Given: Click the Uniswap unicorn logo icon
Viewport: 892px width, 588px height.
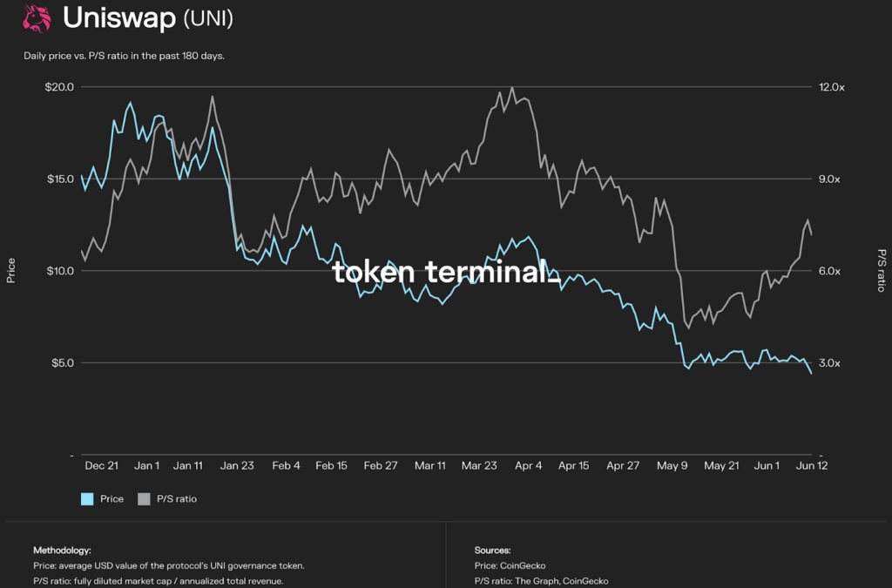Looking at the screenshot, I should 37,18.
